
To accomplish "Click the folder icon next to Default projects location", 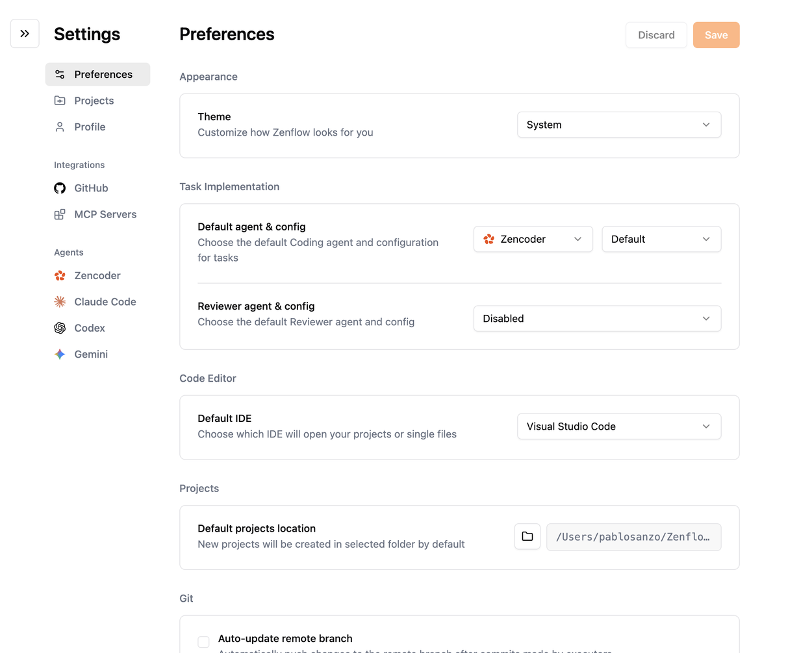I will (527, 536).
